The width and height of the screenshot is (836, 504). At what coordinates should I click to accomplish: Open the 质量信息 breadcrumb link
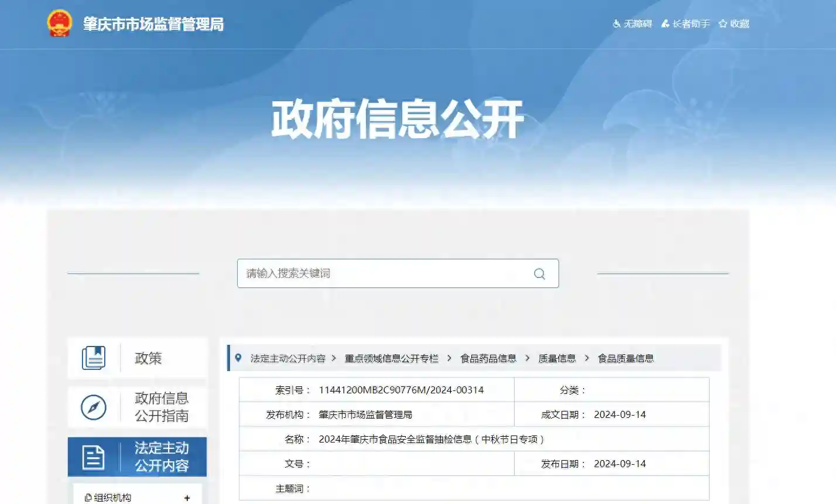[556, 359]
